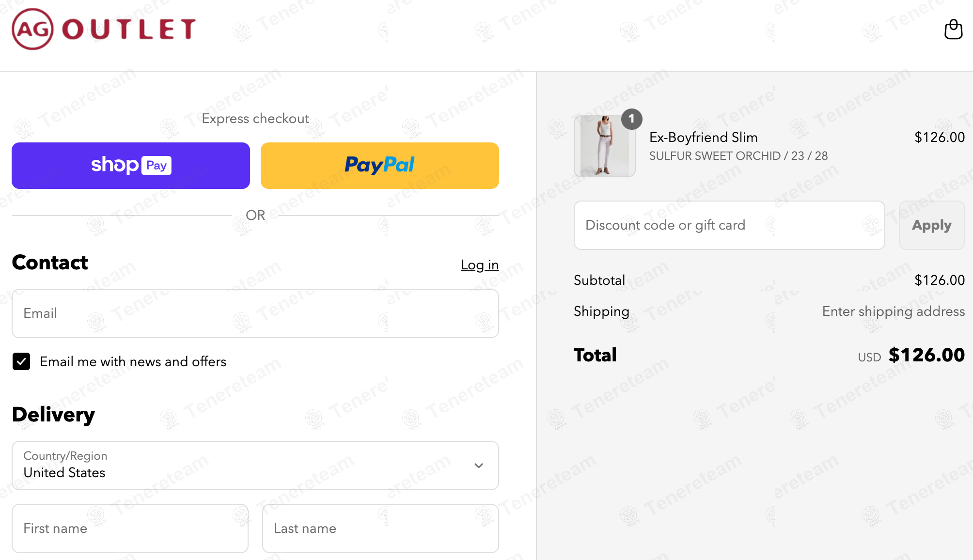Click the Enter shipping address text
This screenshot has width=973, height=560.
point(893,311)
